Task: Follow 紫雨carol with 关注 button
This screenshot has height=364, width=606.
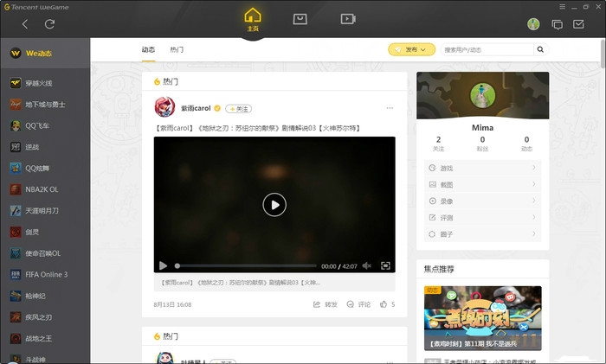Action: tap(238, 109)
